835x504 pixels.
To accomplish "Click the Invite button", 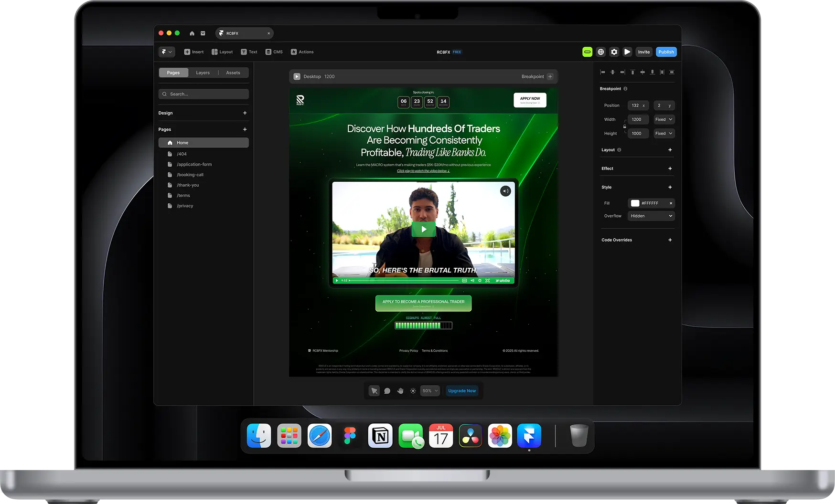I will pos(644,52).
